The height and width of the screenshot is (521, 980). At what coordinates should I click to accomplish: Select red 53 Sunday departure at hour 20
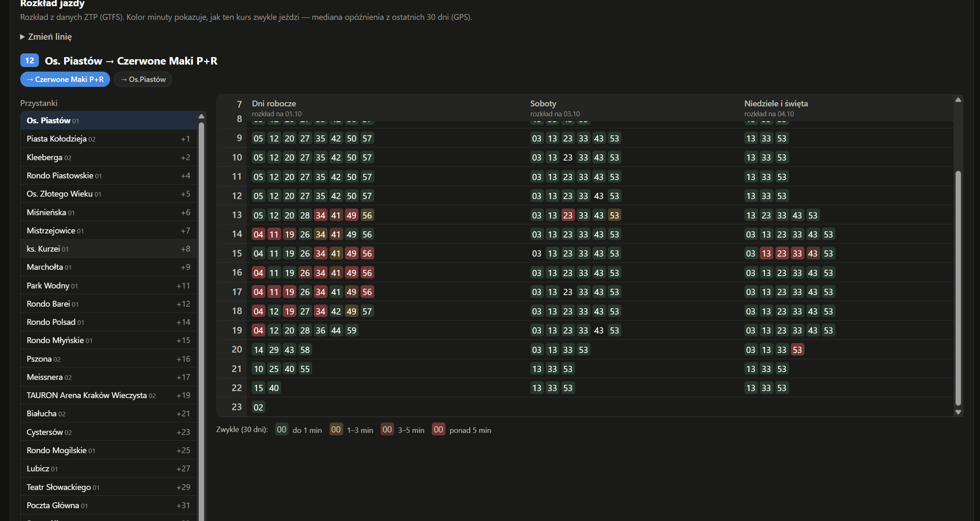[797, 350]
